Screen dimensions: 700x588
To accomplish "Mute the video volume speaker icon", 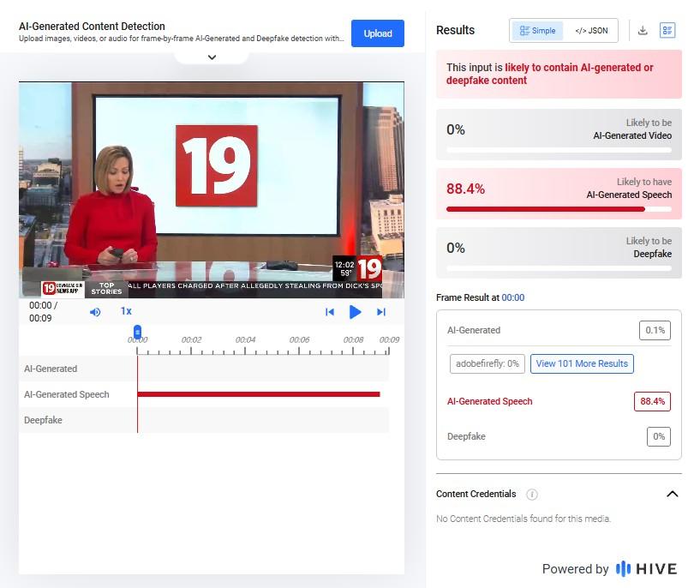I will [95, 312].
